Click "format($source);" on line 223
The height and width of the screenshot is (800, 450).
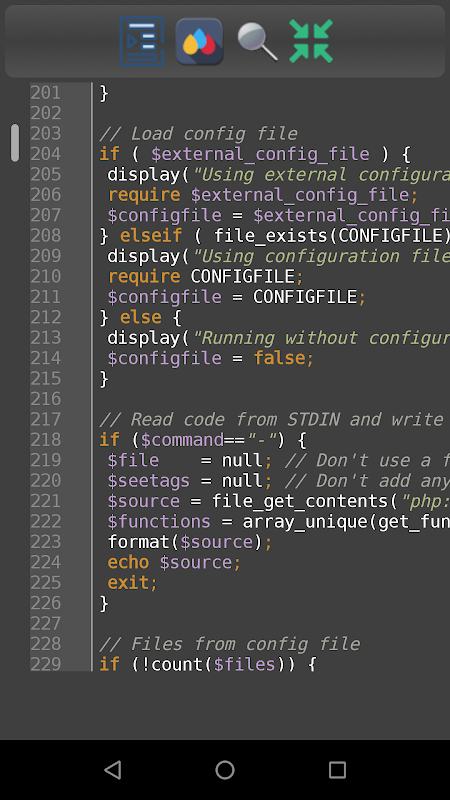(x=190, y=542)
